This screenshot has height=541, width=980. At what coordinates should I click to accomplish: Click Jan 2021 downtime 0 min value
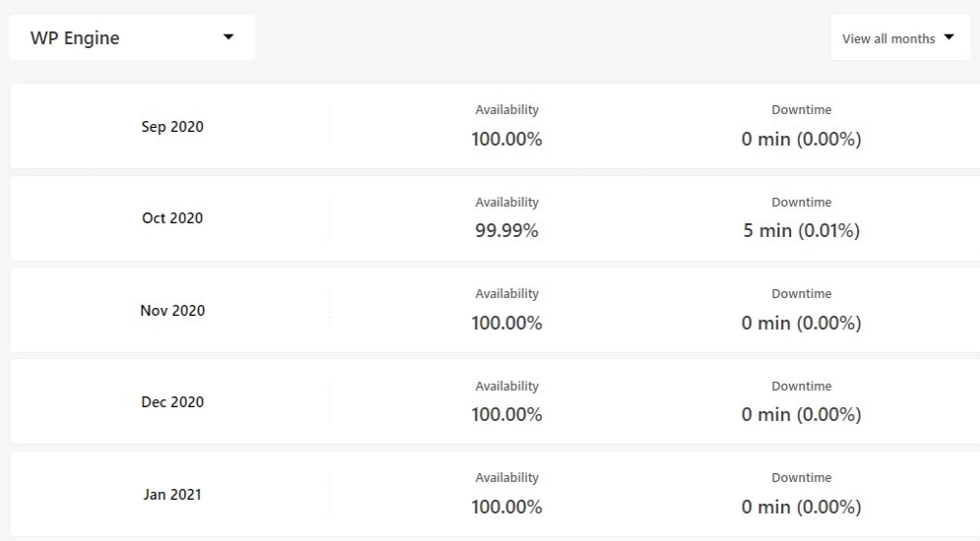801,507
